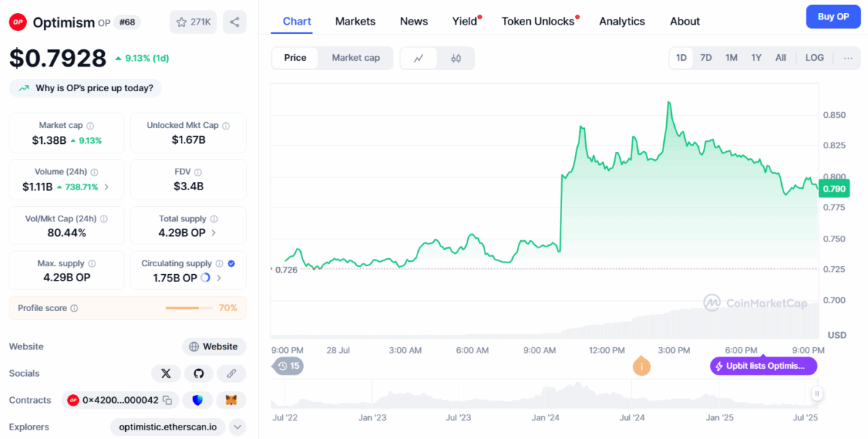Image resolution: width=868 pixels, height=439 pixels.
Task: Set chart range to 7D
Action: [x=706, y=58]
